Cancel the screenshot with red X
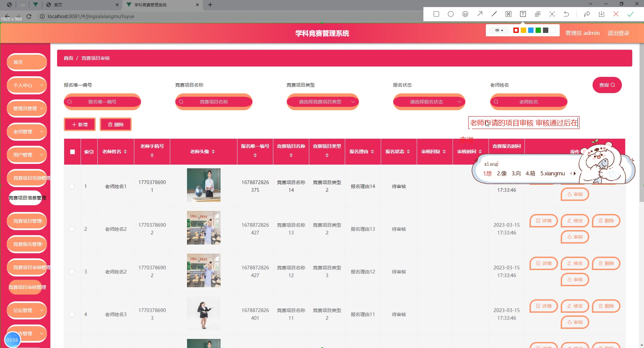Viewport: 644px width, 348px height. (x=616, y=14)
